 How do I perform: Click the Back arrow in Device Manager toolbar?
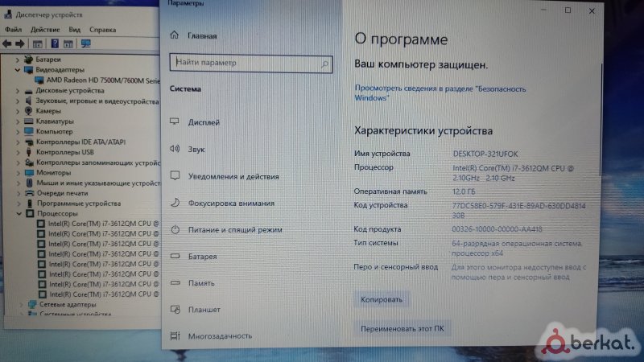click(x=7, y=43)
